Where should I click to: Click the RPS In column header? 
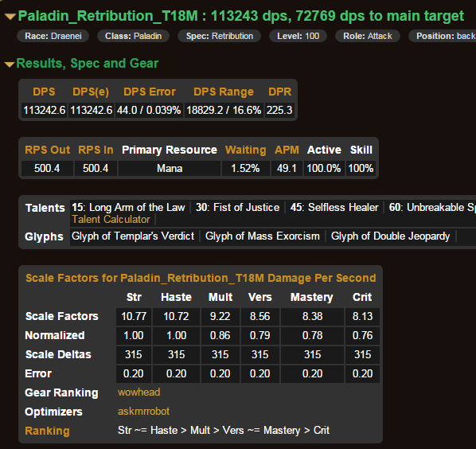click(96, 150)
